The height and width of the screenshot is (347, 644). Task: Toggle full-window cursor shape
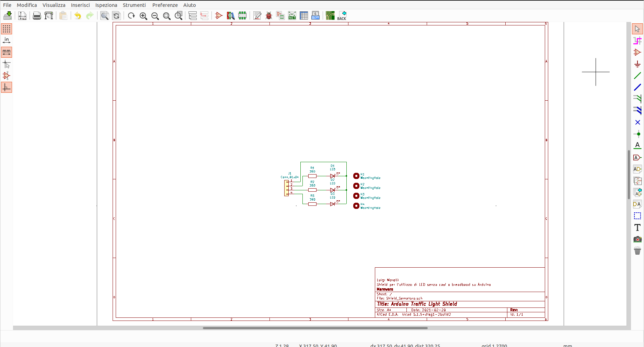(7, 64)
